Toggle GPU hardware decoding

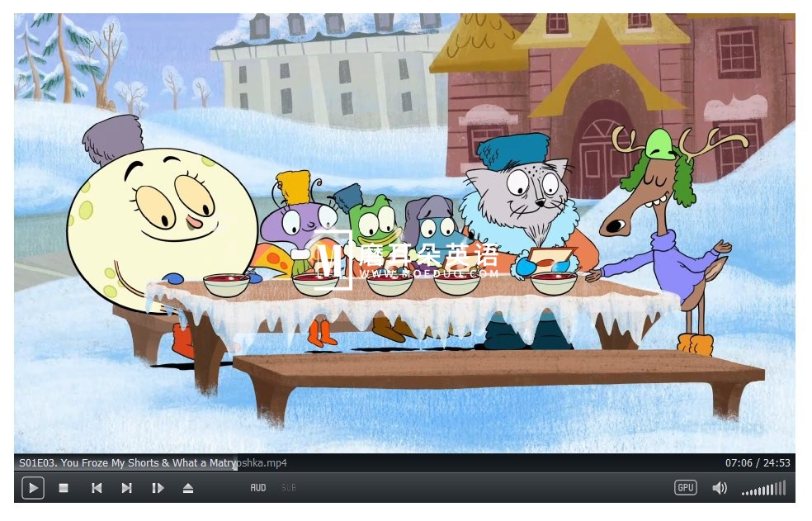pos(685,488)
